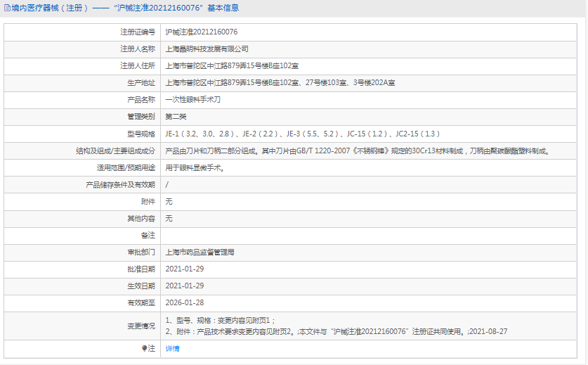
Task: Click the 批准日期 value 2021-01-29
Action: 184,269
